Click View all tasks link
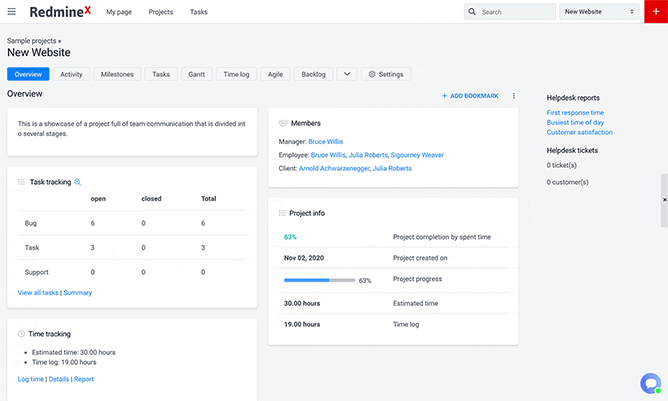Screen dimensions: 668x401 coord(38,293)
